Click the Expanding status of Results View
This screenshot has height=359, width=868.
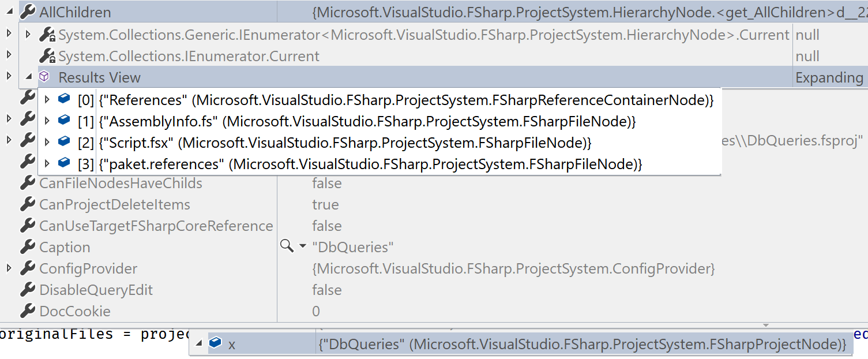pyautogui.click(x=829, y=77)
